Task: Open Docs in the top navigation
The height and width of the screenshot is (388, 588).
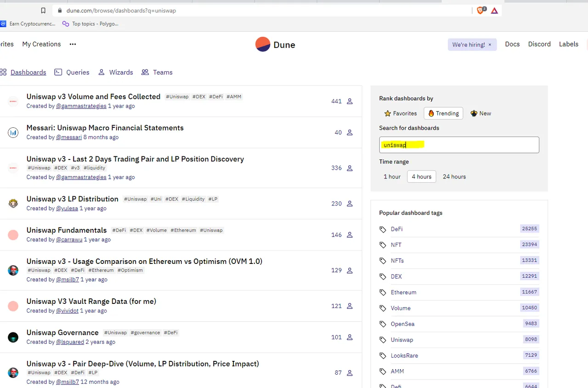Action: click(512, 44)
